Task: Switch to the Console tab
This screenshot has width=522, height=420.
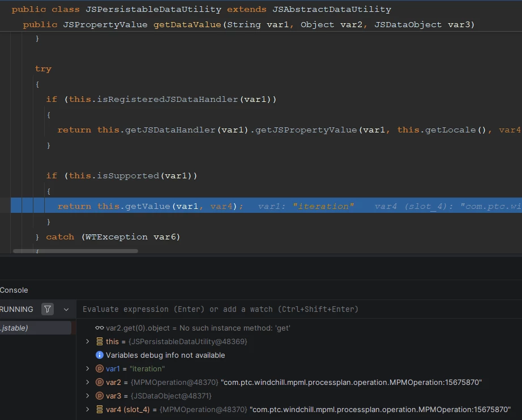Action: (14, 290)
